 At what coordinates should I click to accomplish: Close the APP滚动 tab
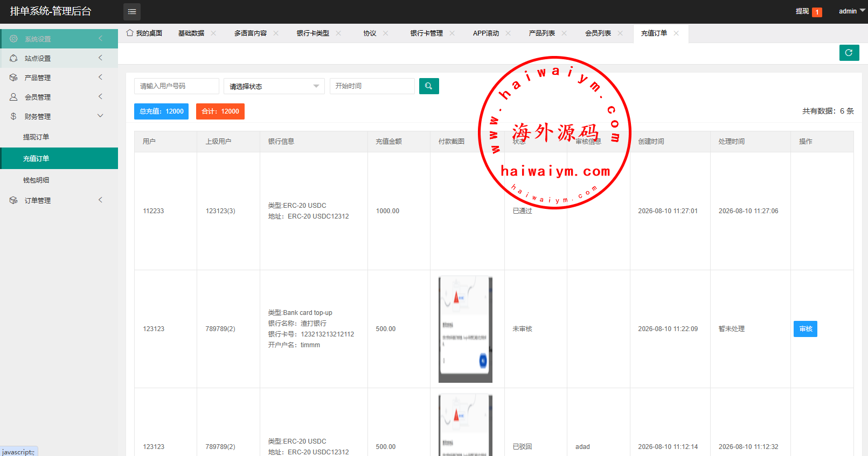pos(508,33)
